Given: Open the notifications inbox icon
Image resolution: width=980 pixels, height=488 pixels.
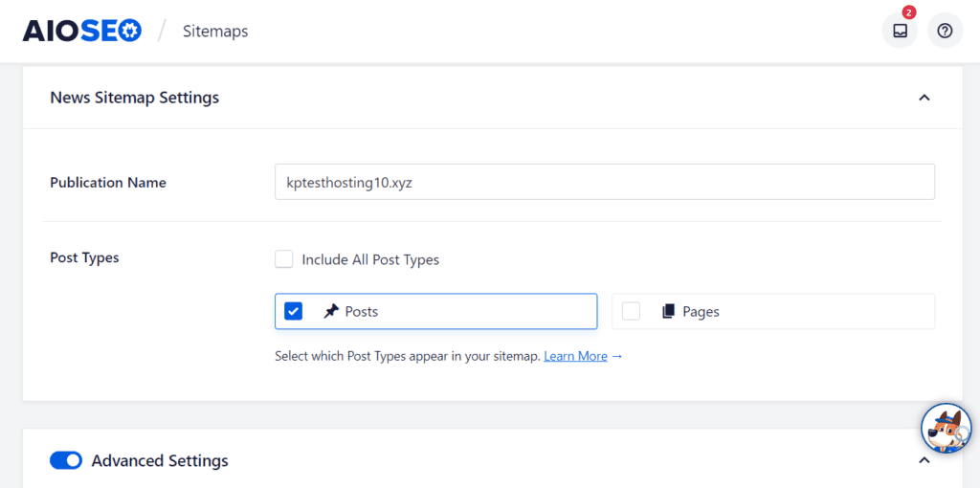Looking at the screenshot, I should (x=900, y=31).
